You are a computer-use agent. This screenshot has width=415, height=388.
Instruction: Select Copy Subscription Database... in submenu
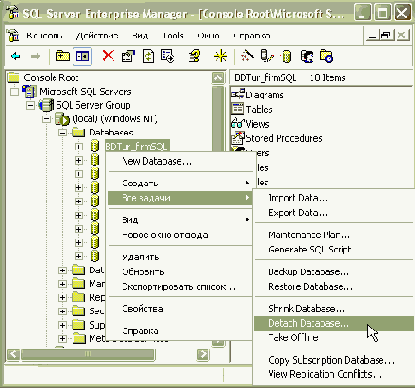click(x=334, y=360)
